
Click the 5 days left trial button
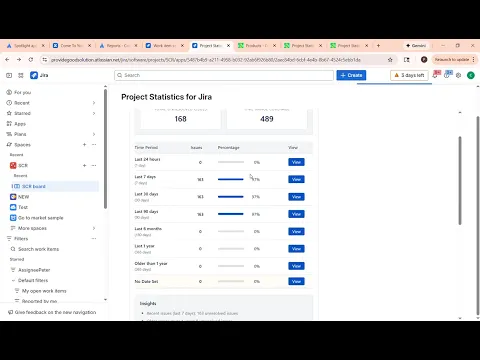[409, 75]
